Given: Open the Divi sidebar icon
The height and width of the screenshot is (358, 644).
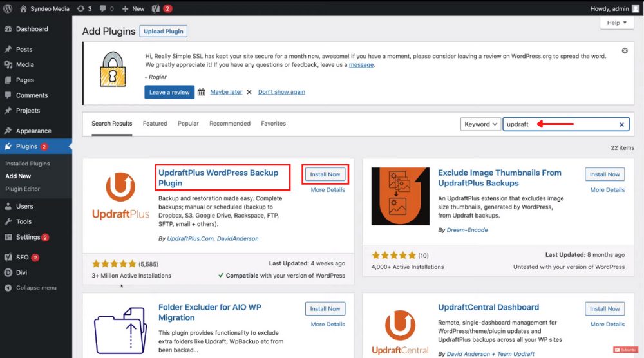Looking at the screenshot, I should 8,272.
